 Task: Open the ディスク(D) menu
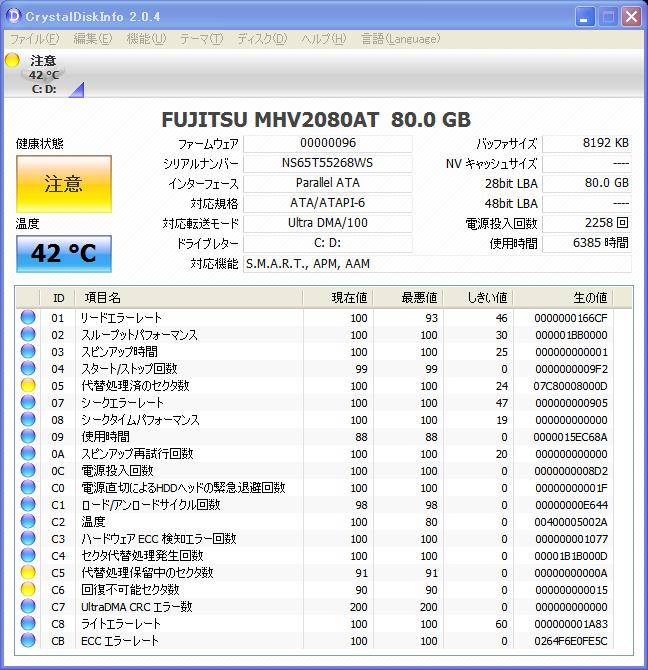262,39
